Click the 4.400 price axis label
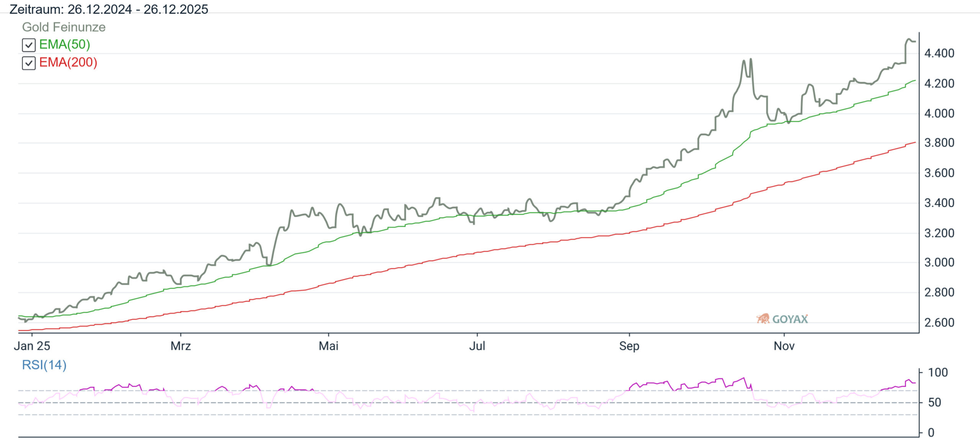Viewport: 980px width, 441px height. point(939,53)
